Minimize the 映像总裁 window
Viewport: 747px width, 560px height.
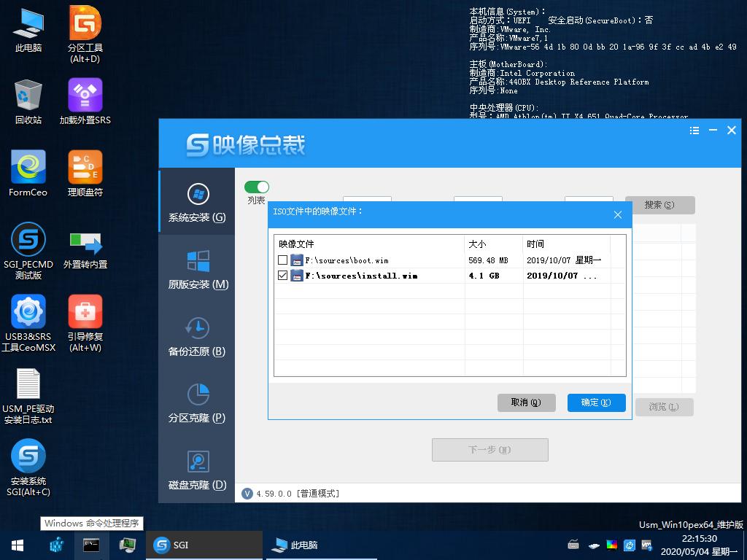pos(713,130)
